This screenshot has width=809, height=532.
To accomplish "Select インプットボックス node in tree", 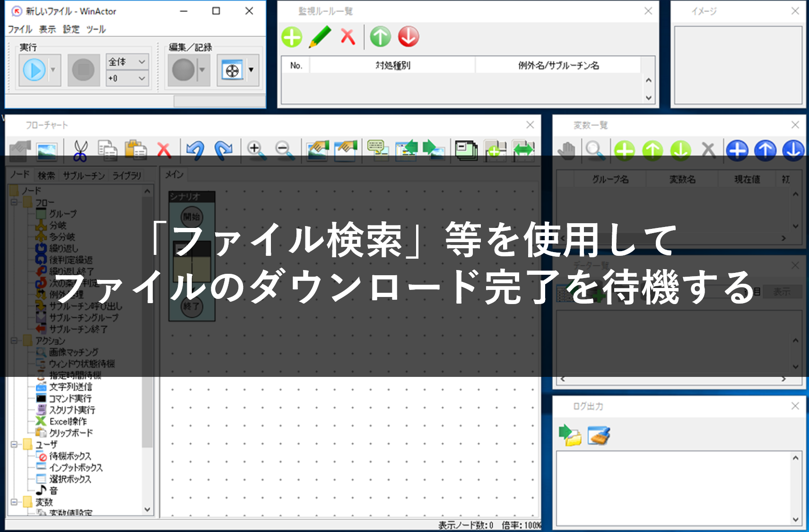I will (x=76, y=467).
